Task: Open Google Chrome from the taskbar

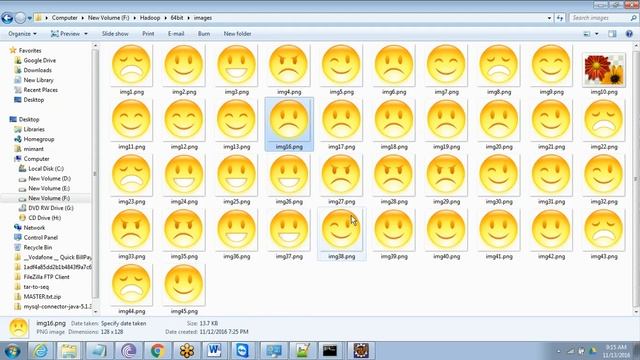Action: pos(158,351)
